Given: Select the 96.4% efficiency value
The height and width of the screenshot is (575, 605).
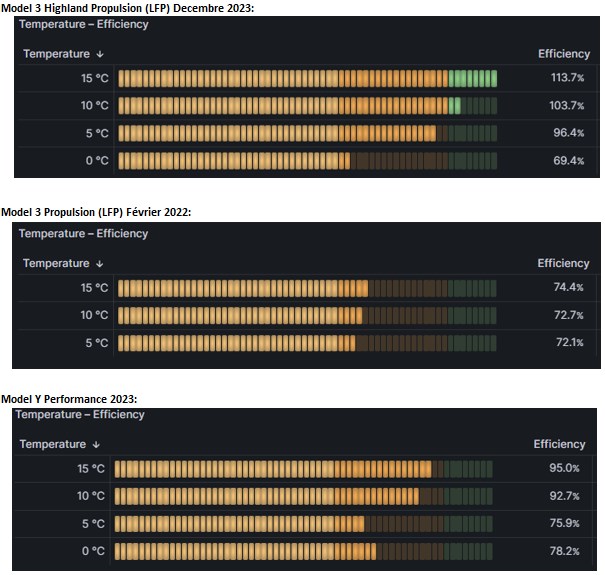Looking at the screenshot, I should pyautogui.click(x=568, y=133).
